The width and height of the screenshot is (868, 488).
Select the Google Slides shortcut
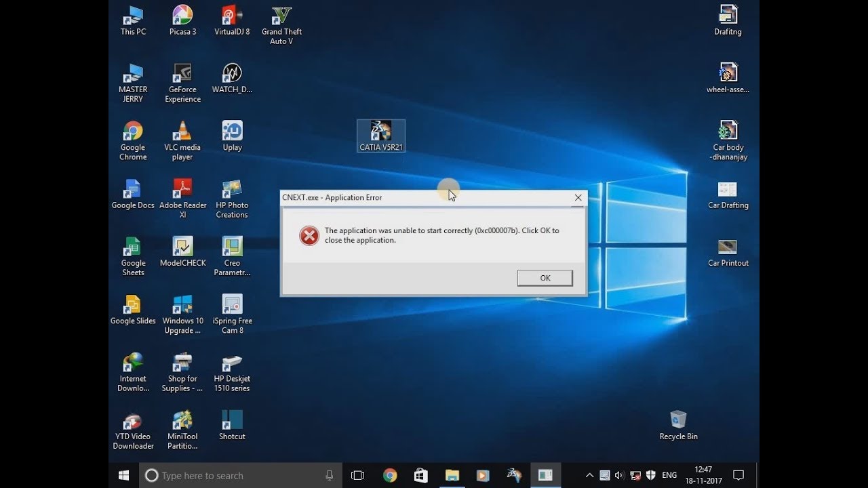[x=133, y=310]
